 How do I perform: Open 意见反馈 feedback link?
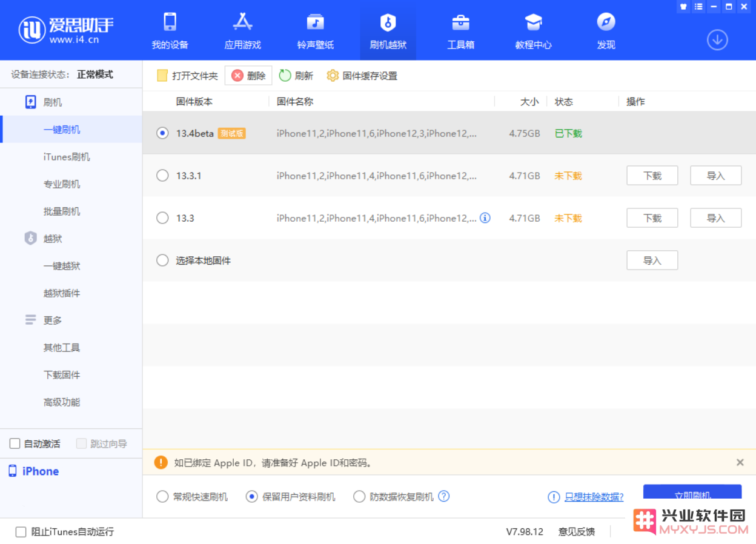coord(577,532)
